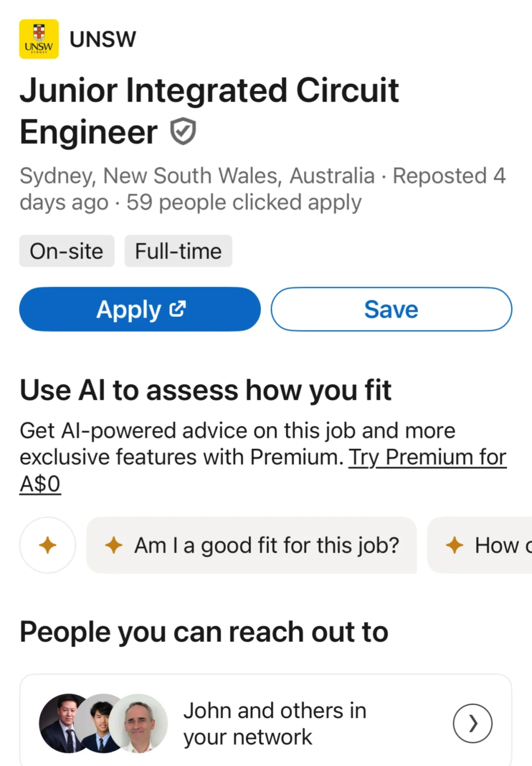
Task: Tap the round AI sparkle button
Action: tap(48, 545)
